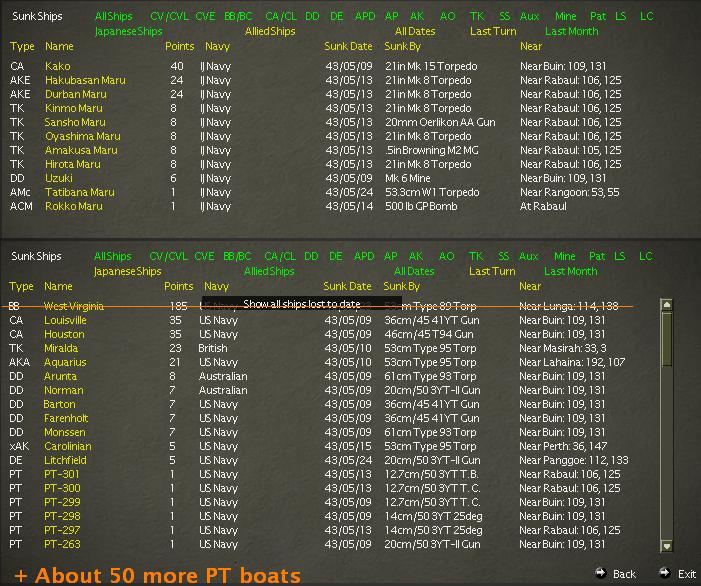Open the sunk boat PT-301
The width and height of the screenshot is (701, 586).
62,474
